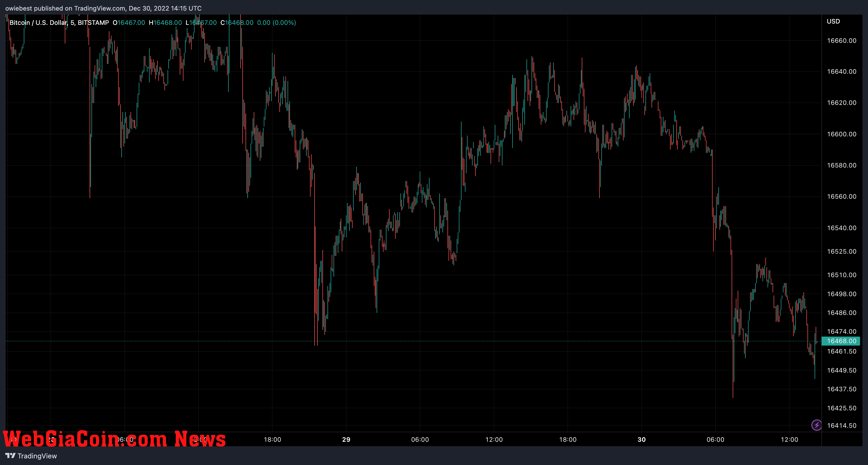Click the 16510.00 price axis label
868x465 pixels.
841,275
